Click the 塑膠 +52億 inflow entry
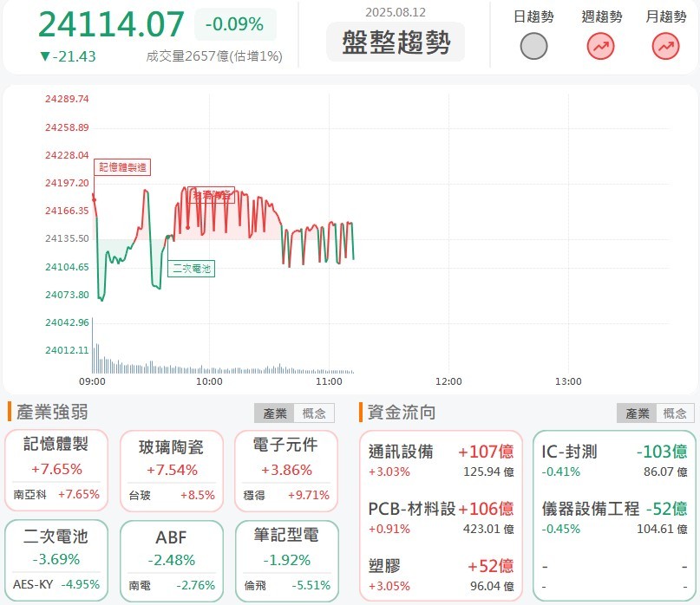The width and height of the screenshot is (700, 605). pos(441,575)
